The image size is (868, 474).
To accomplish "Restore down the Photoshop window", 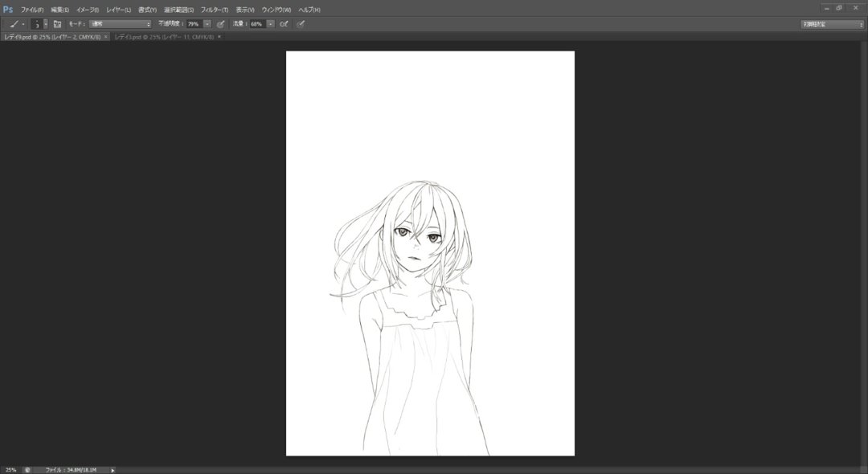I will click(840, 8).
